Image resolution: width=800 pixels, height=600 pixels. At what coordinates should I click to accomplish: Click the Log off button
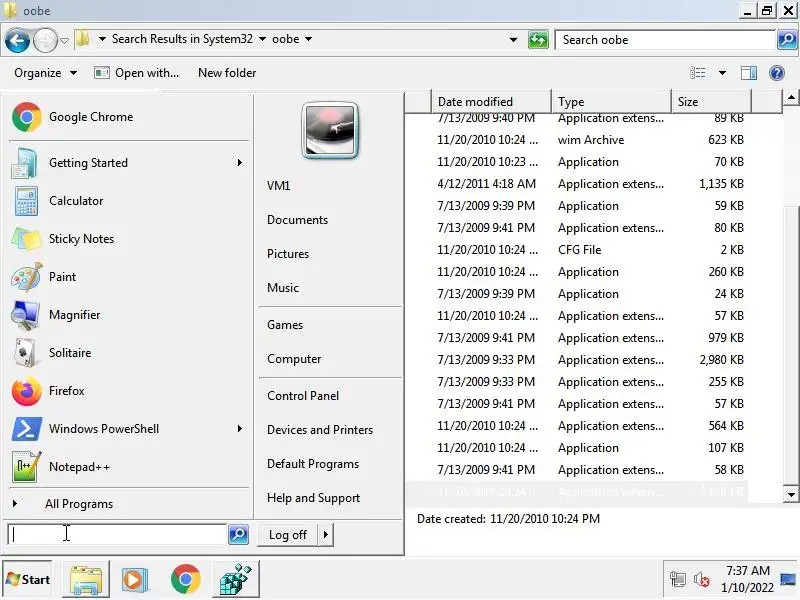click(x=288, y=535)
